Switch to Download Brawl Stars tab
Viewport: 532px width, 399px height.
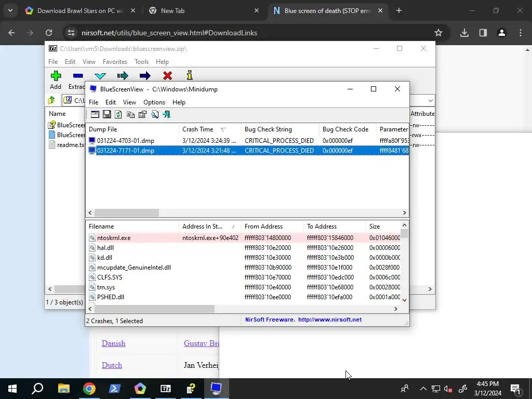(79, 10)
